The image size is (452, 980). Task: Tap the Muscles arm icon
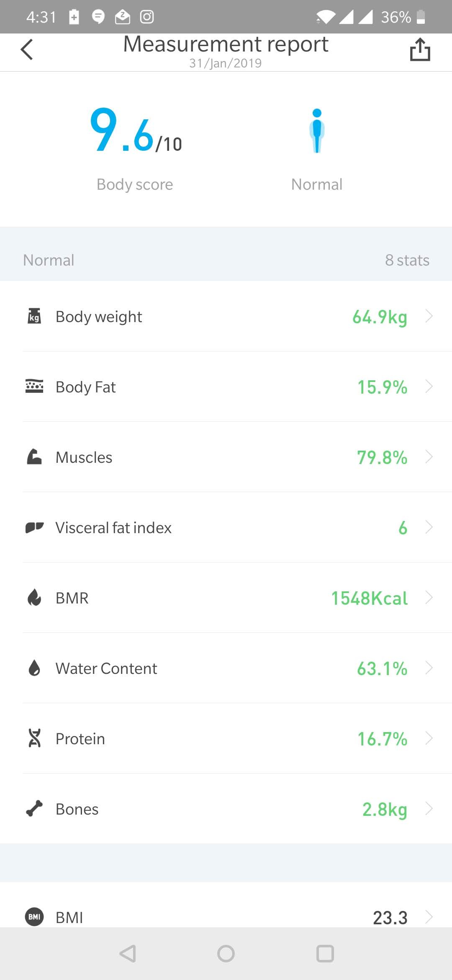[34, 456]
